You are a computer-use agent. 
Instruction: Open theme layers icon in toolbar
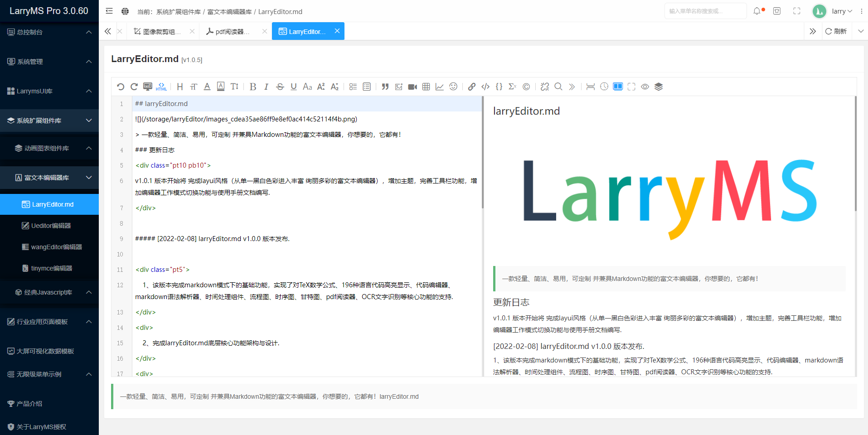point(659,87)
